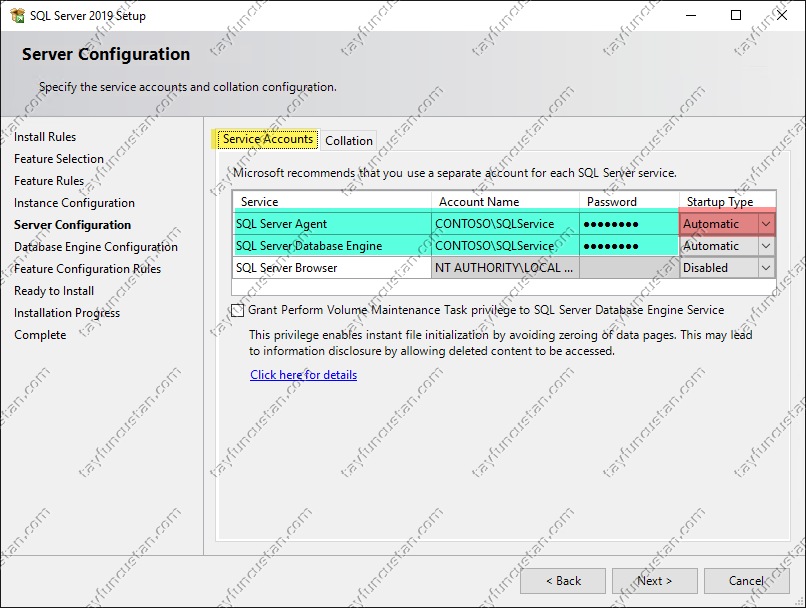Click Feature Configuration Rules step
This screenshot has height=608, width=806.
click(87, 269)
